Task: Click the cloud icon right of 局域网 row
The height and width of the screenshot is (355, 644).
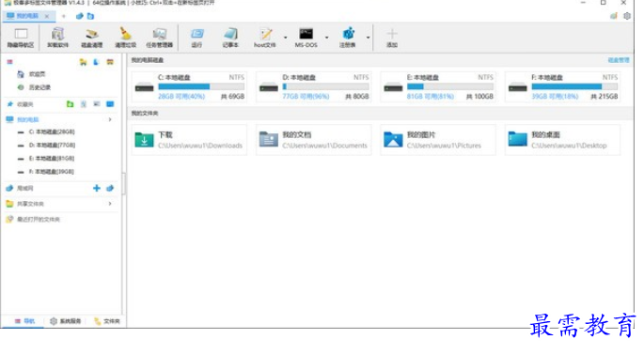Action: point(110,189)
